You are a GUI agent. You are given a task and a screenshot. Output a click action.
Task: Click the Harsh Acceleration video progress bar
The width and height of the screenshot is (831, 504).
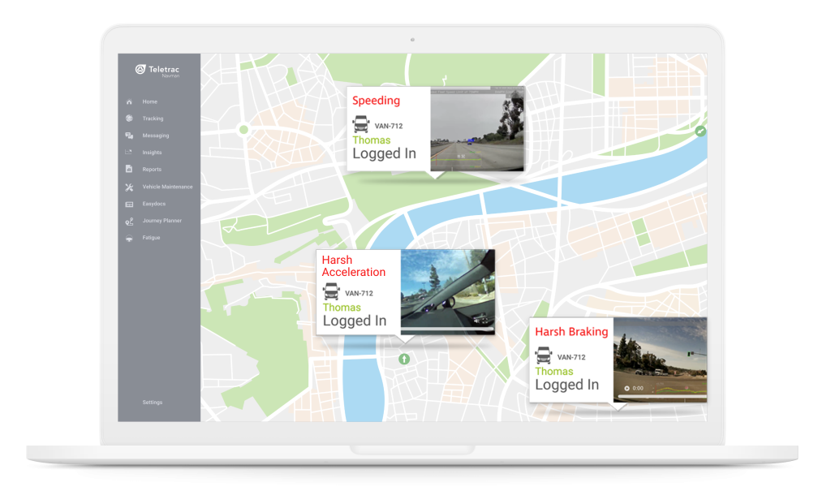coord(447,330)
